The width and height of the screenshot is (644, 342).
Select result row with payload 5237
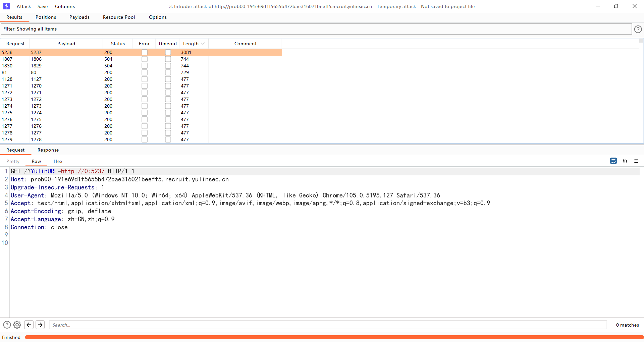point(141,52)
